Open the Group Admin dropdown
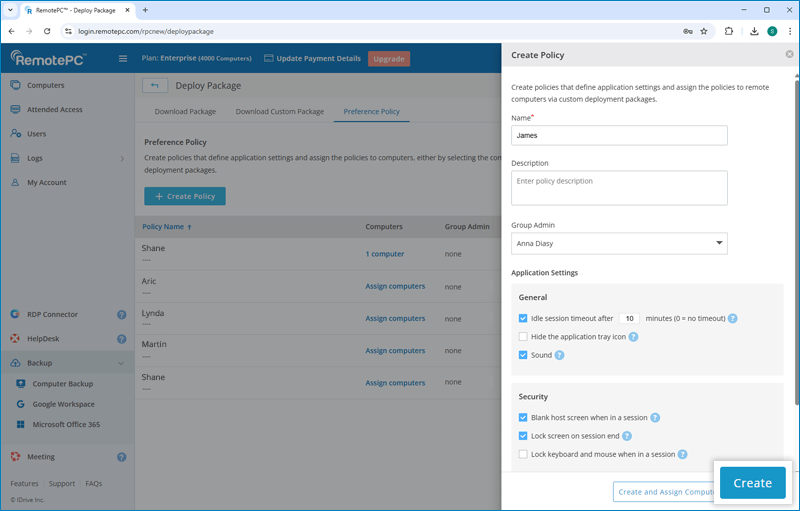 pos(619,243)
